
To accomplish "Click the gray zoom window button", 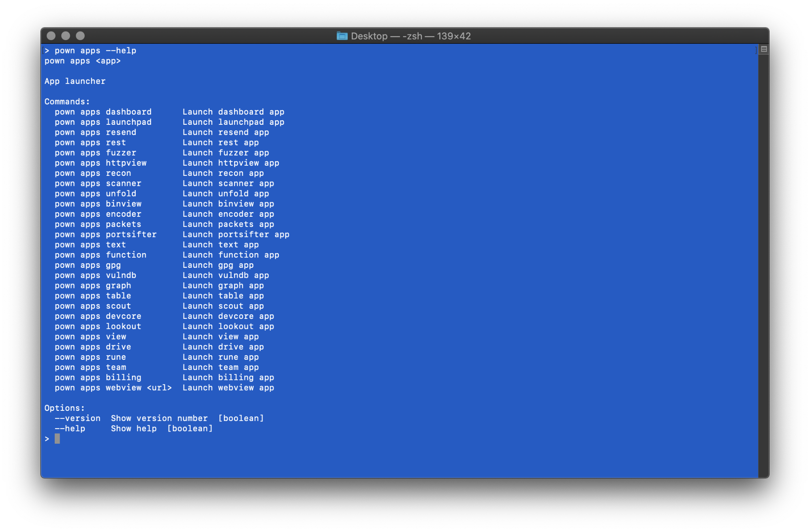I will tap(80, 36).
